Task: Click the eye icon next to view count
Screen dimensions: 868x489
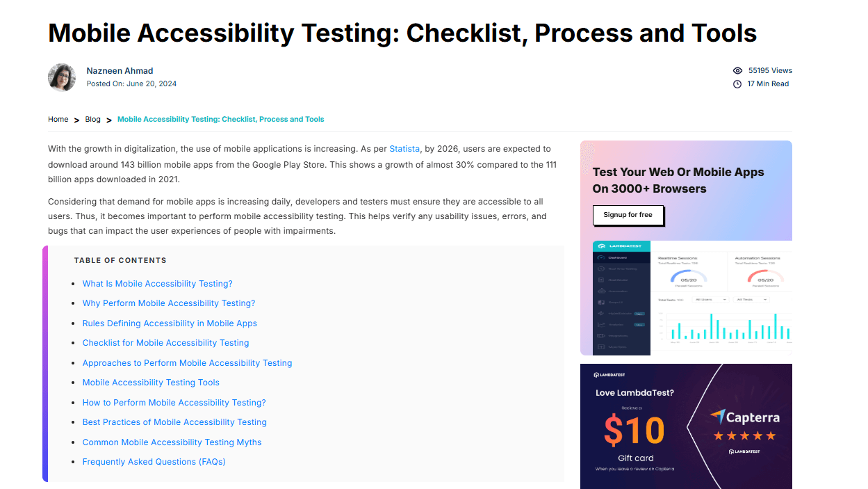Action: coord(738,70)
